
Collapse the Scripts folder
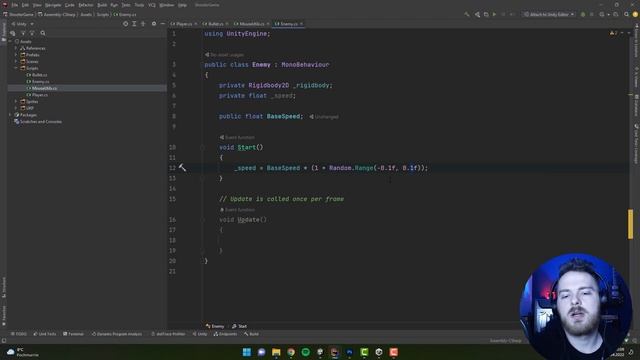click(16, 68)
